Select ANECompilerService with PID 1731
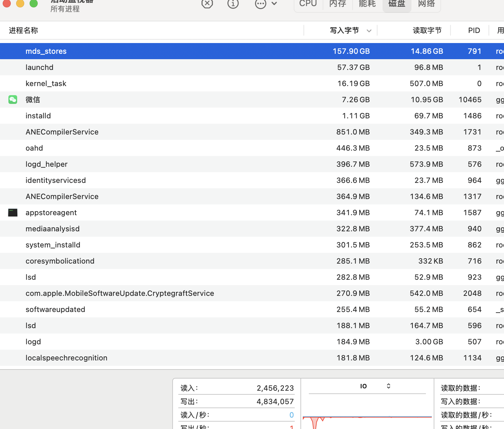 tap(252, 132)
